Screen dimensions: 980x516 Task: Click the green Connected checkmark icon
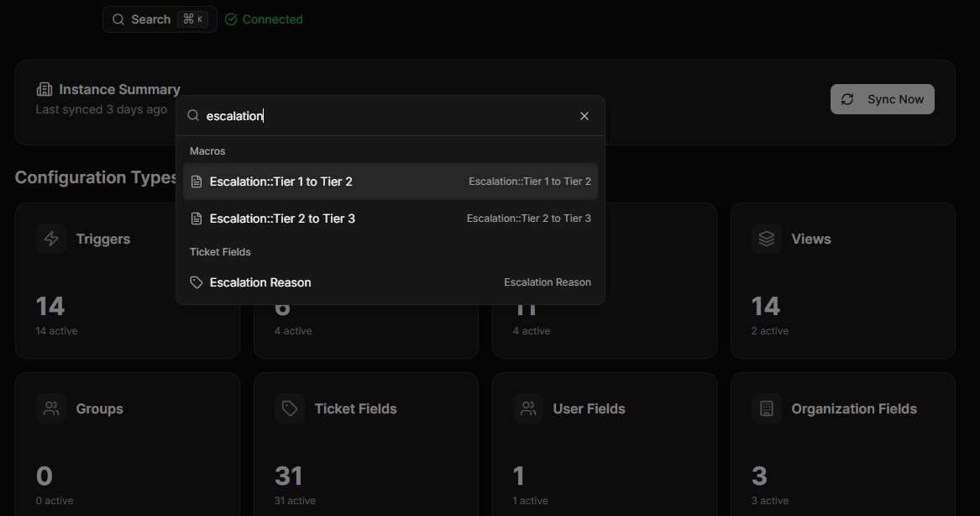(230, 18)
